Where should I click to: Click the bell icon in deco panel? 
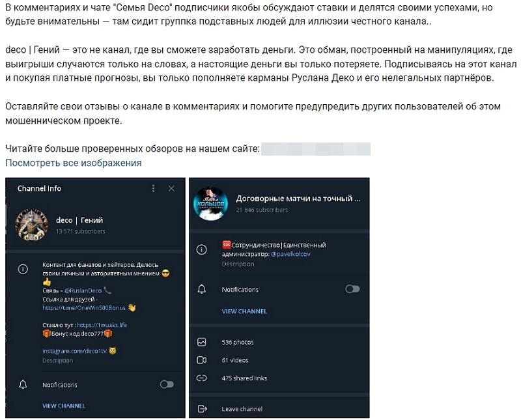tap(23, 385)
